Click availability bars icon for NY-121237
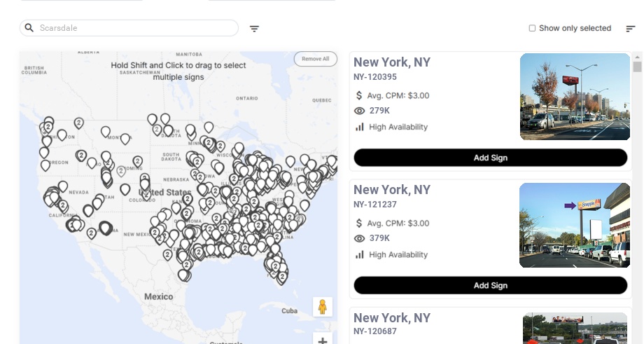Image resolution: width=644 pixels, height=344 pixels. click(x=360, y=254)
